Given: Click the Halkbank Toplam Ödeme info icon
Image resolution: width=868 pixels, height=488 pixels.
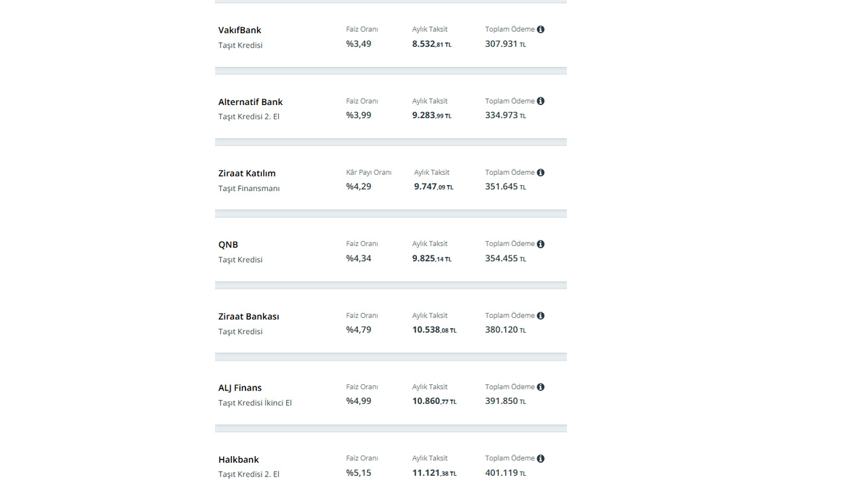Looking at the screenshot, I should pos(540,458).
